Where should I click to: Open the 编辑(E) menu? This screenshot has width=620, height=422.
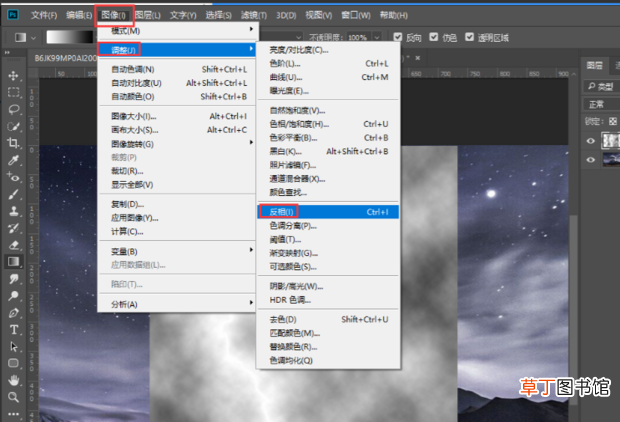pyautogui.click(x=79, y=15)
